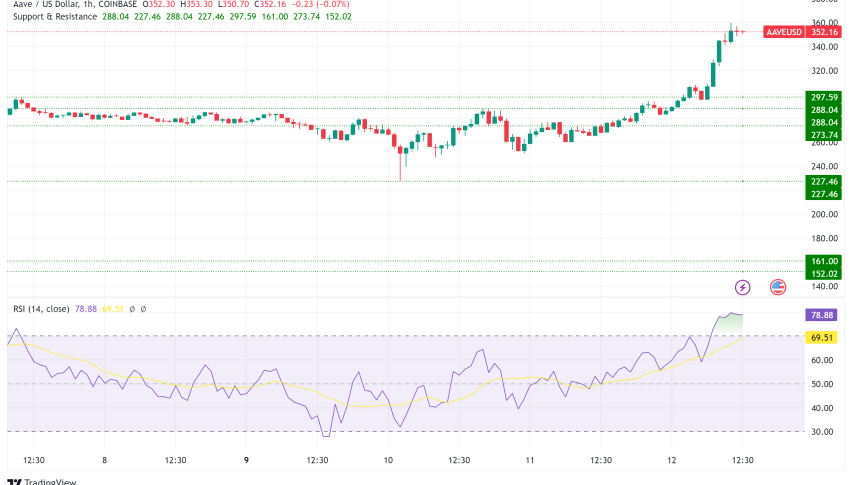Open the TradingView logo link
The height and width of the screenshot is (485, 852).
(42, 481)
